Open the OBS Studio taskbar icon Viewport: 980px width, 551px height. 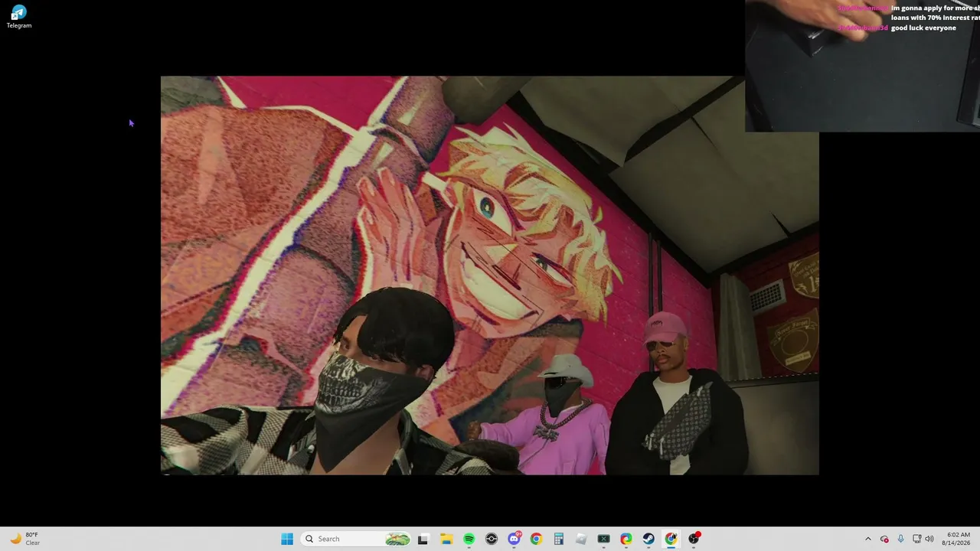pyautogui.click(x=694, y=539)
